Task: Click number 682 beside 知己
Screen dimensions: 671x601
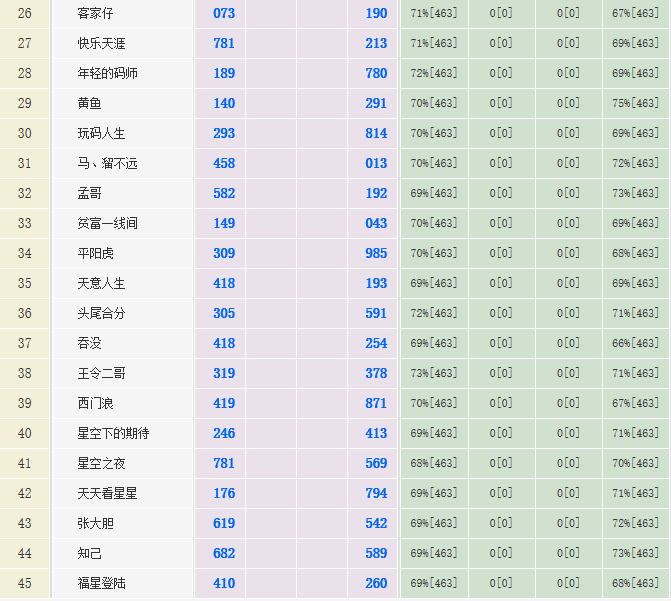Action: 224,554
